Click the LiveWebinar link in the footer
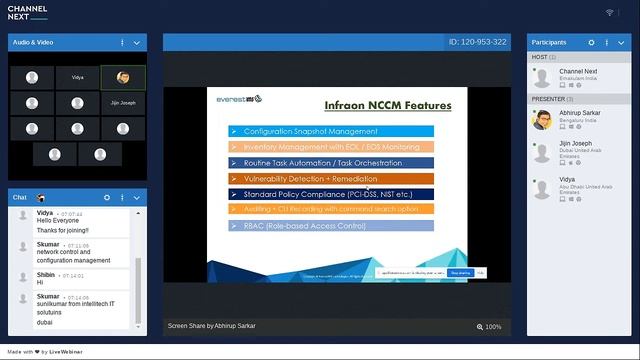 click(x=66, y=352)
